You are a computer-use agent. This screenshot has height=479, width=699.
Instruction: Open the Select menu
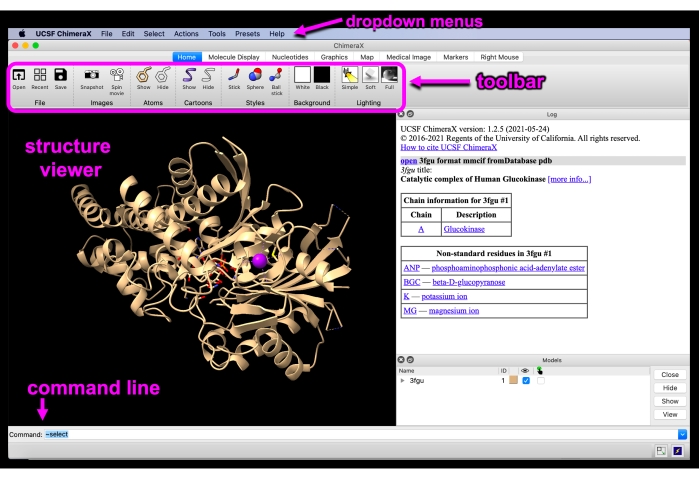[x=154, y=33]
